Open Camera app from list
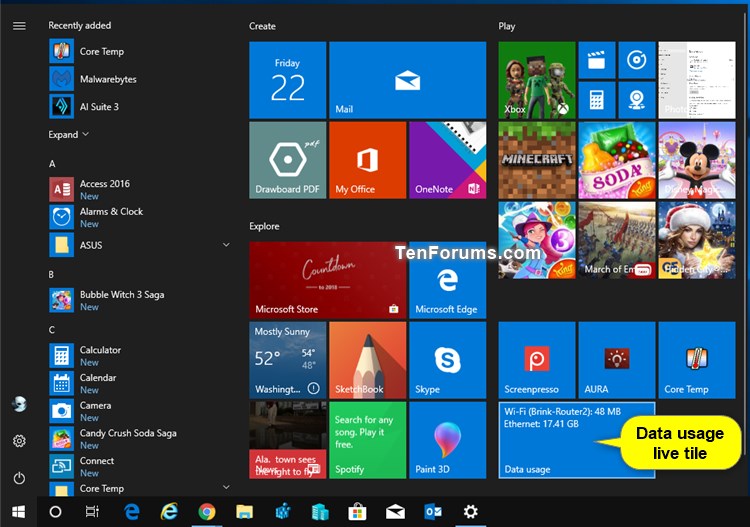The height and width of the screenshot is (527, 750). pos(139,411)
